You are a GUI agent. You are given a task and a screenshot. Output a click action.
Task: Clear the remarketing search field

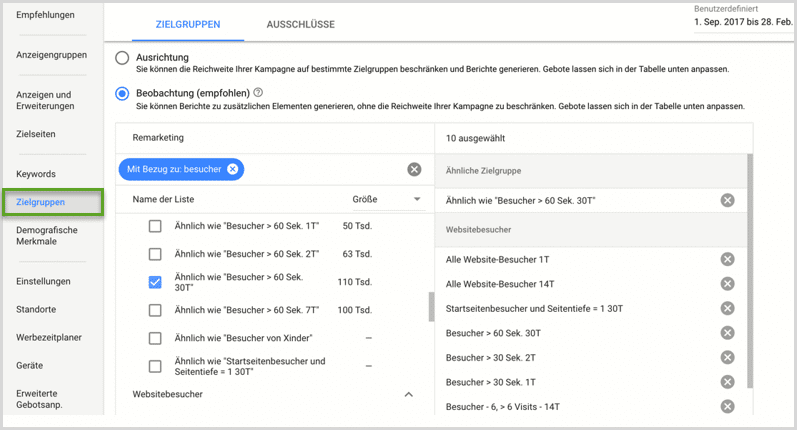414,169
